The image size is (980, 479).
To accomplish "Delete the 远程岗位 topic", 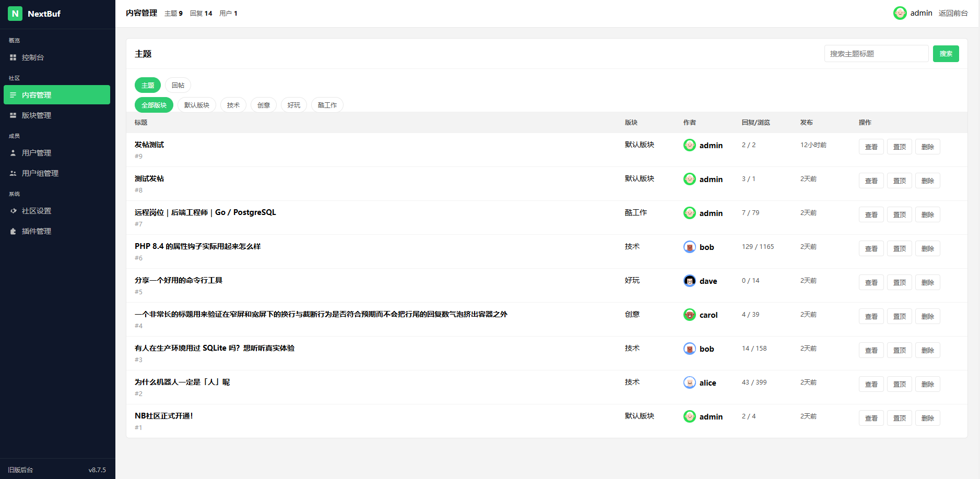I will point(927,214).
